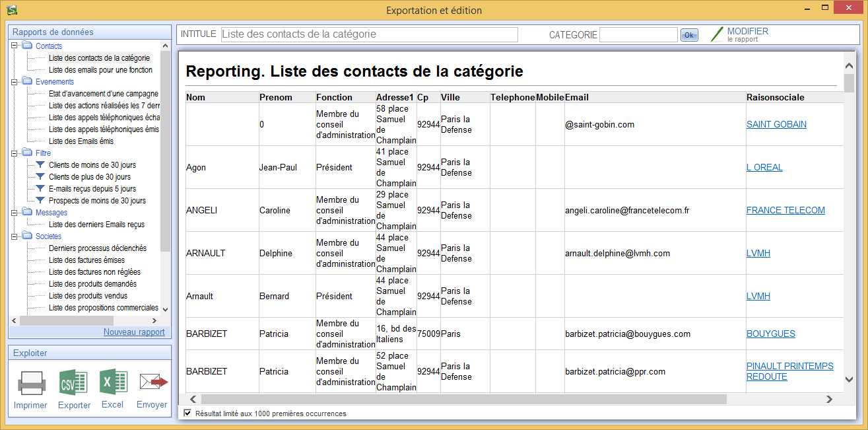Click the INTITULE text field
Screen dimensions: 868x430
click(369, 34)
